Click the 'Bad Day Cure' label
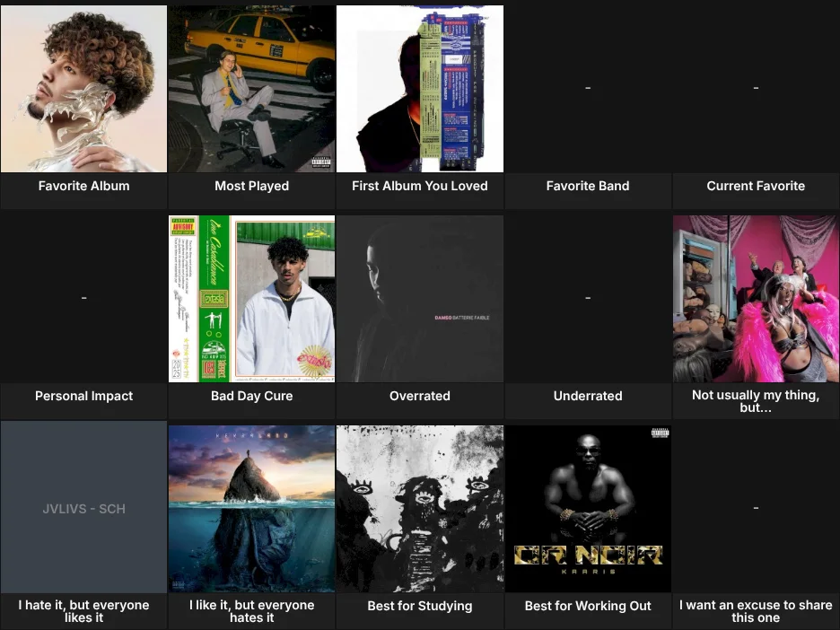This screenshot has height=630, width=840. (x=252, y=396)
